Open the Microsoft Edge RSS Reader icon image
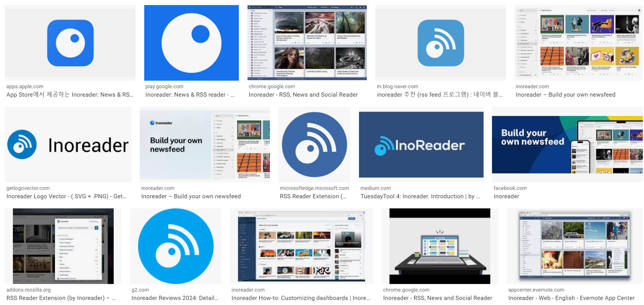644x305 pixels. click(x=314, y=145)
